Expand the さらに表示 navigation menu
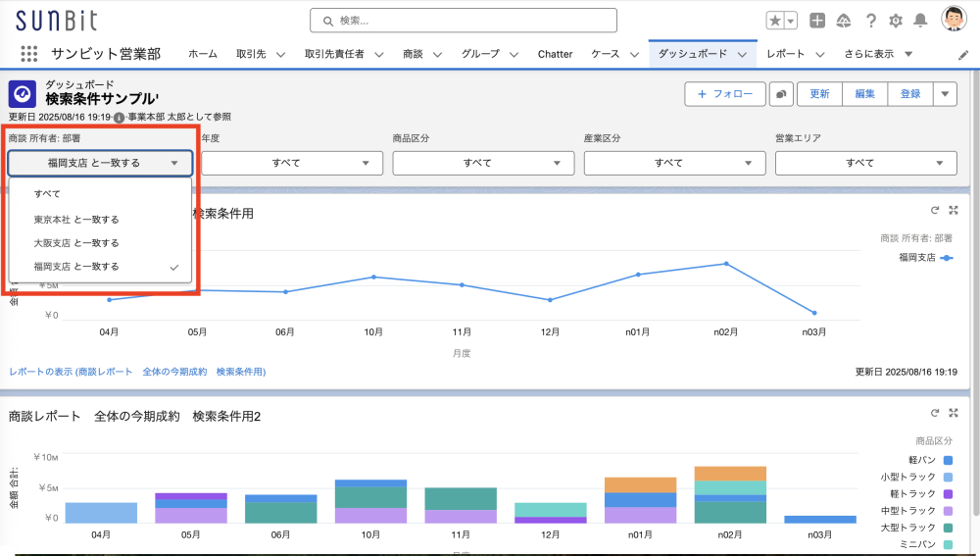The image size is (980, 556). pos(878,54)
